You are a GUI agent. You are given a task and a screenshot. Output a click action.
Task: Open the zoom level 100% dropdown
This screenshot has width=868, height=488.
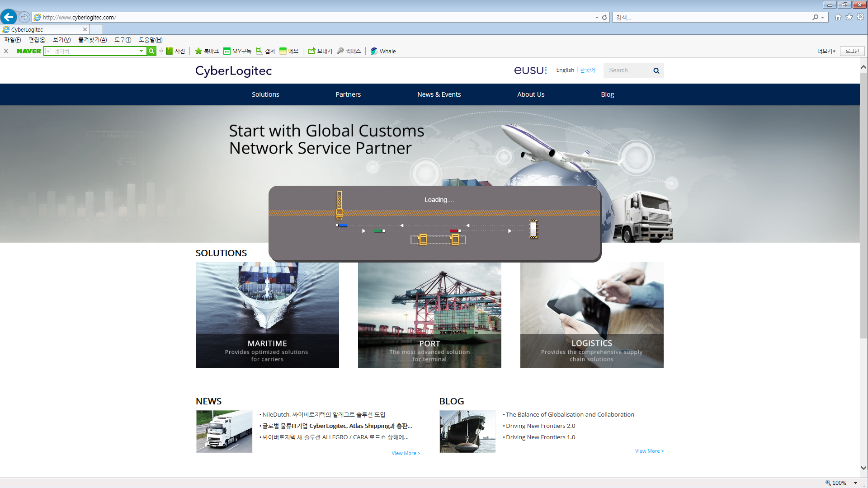pyautogui.click(x=855, y=483)
